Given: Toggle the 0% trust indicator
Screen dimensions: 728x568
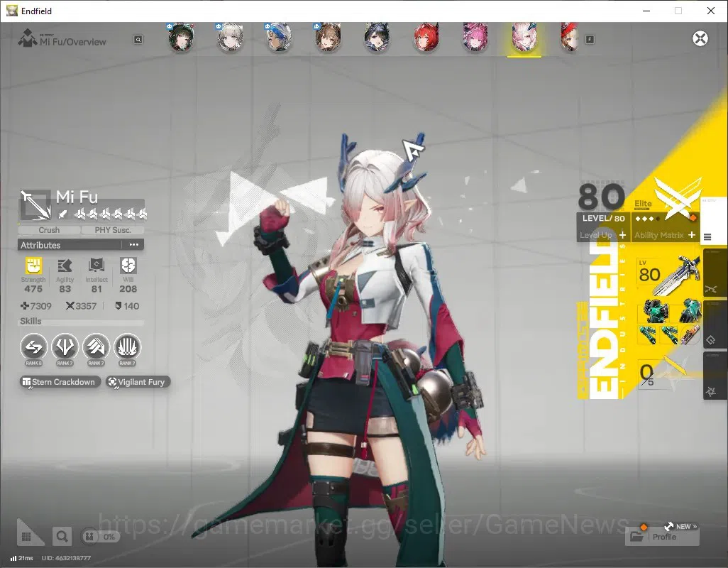Looking at the screenshot, I should [100, 537].
